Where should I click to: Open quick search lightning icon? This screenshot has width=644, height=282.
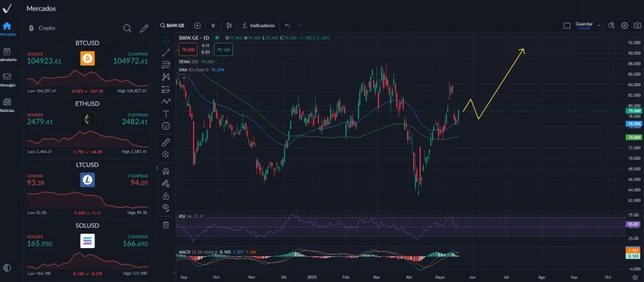(611, 25)
